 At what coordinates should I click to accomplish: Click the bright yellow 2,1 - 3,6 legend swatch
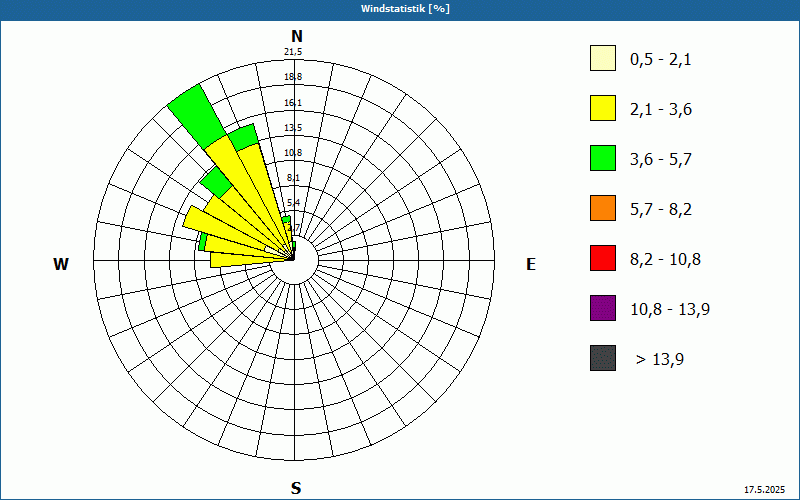603,108
